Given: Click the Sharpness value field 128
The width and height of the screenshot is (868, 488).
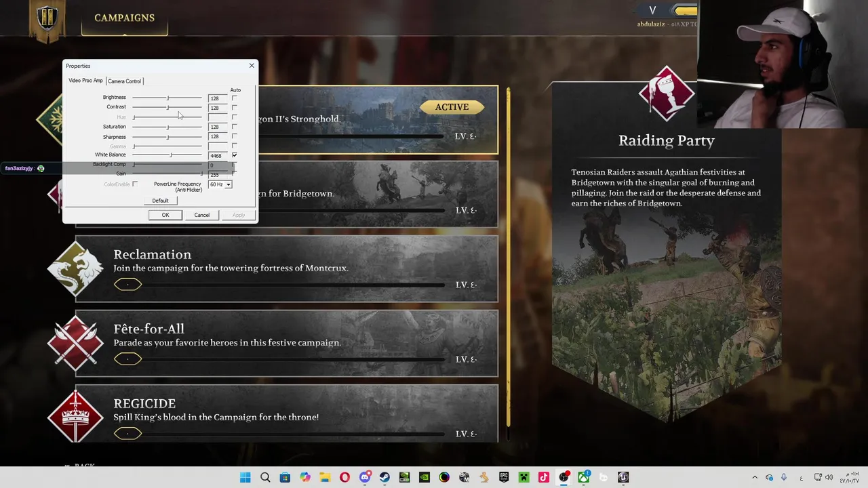Looking at the screenshot, I should (x=218, y=136).
